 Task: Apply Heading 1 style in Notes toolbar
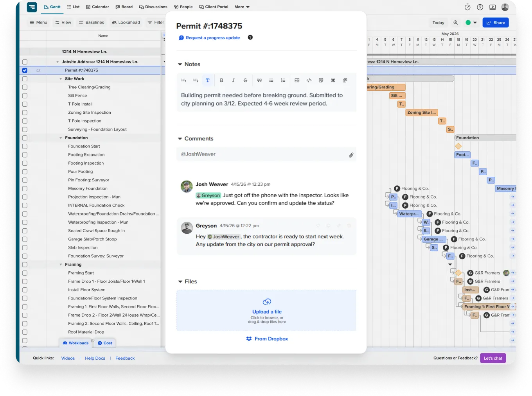[x=184, y=81]
